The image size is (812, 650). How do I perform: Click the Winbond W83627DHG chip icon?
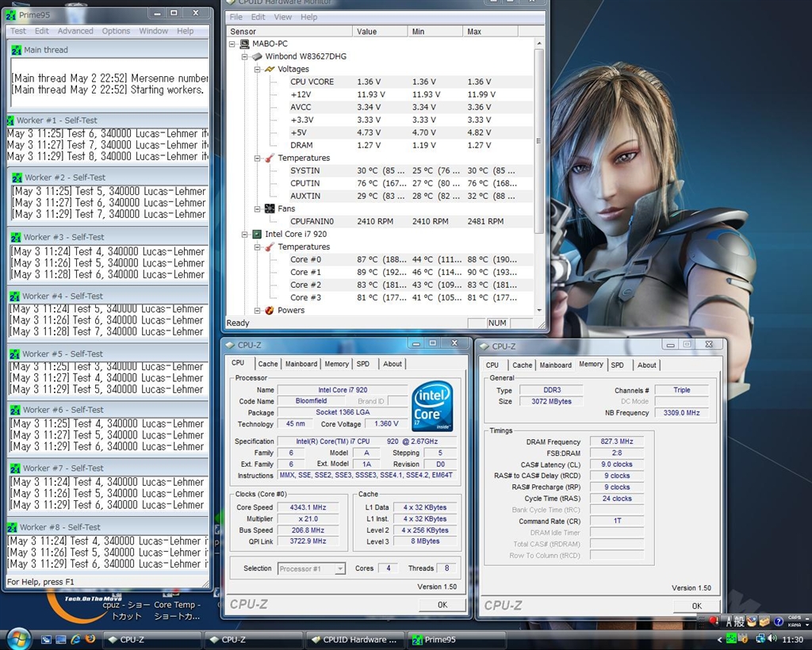click(257, 56)
